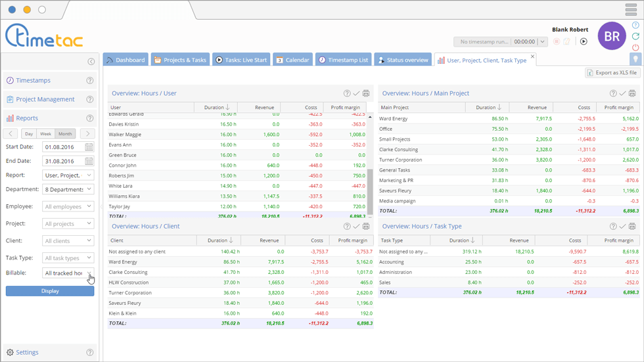This screenshot has height=362, width=644.
Task: Open the Report dropdown
Action: pos(68,175)
